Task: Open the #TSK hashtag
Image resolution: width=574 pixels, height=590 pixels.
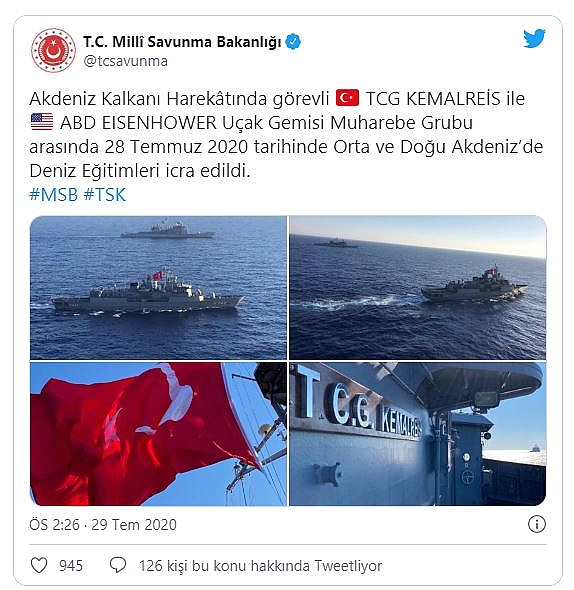Action: click(105, 195)
